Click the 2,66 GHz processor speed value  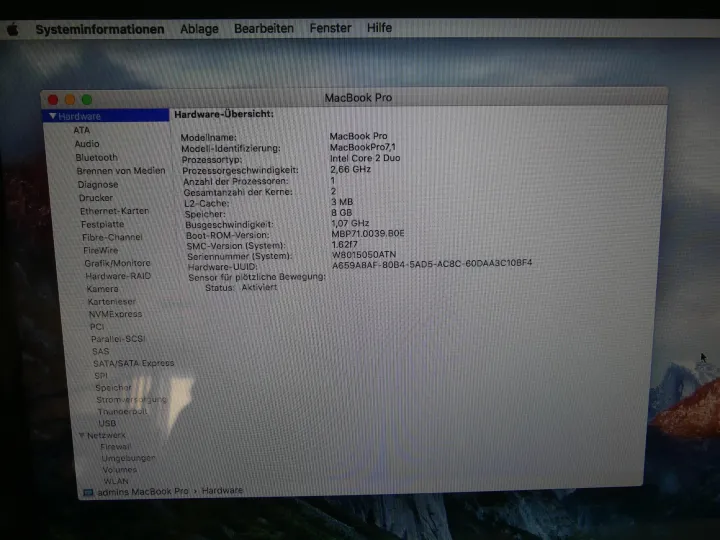point(350,169)
